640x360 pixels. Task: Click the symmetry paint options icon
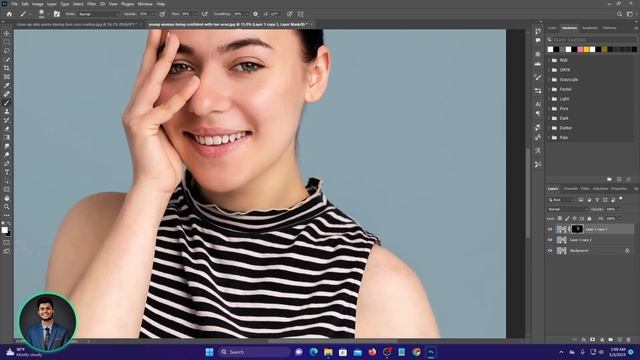tap(301, 14)
